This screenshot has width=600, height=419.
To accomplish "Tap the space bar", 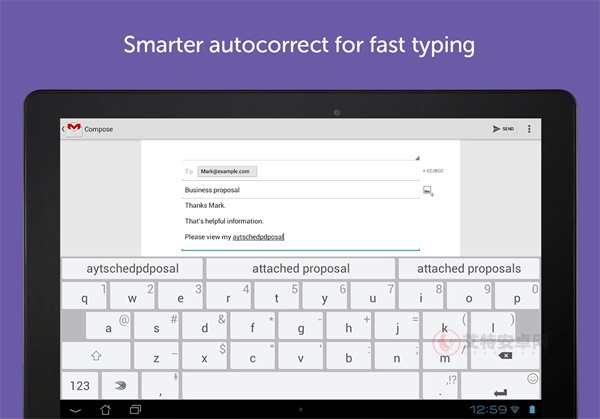I will pos(301,385).
